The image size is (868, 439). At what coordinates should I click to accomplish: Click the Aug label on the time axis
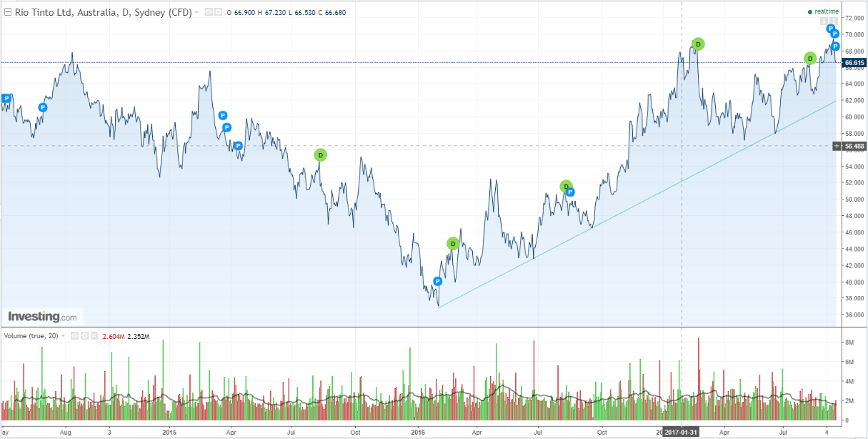(66, 433)
